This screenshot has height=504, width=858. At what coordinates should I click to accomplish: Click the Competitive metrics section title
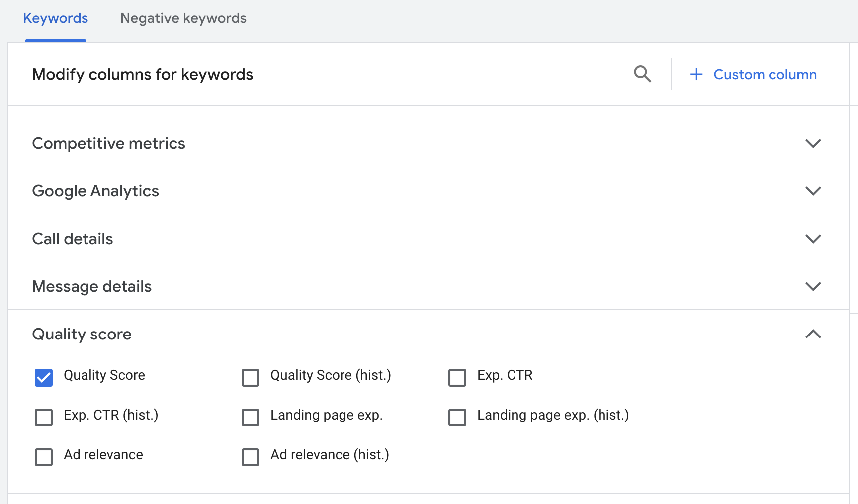108,143
